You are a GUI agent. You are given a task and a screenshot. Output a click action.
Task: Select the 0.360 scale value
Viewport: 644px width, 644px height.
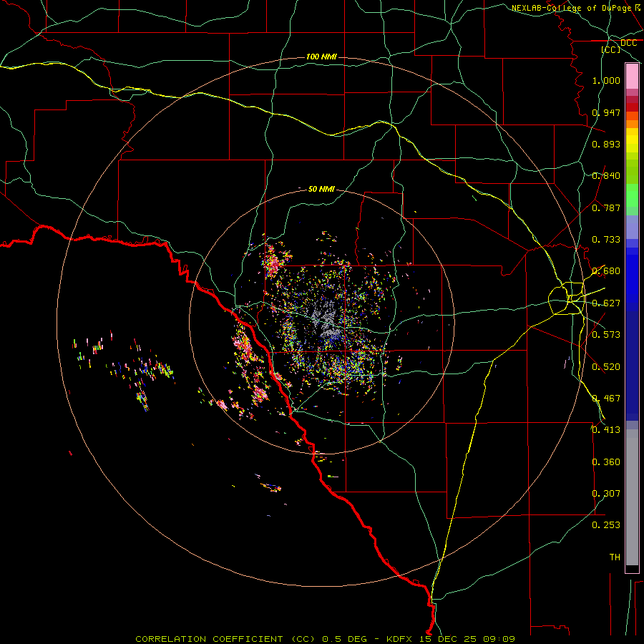click(x=606, y=462)
